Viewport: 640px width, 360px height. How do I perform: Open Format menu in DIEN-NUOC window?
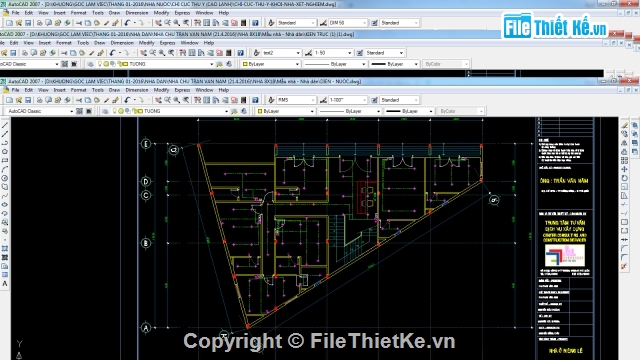tap(78, 90)
